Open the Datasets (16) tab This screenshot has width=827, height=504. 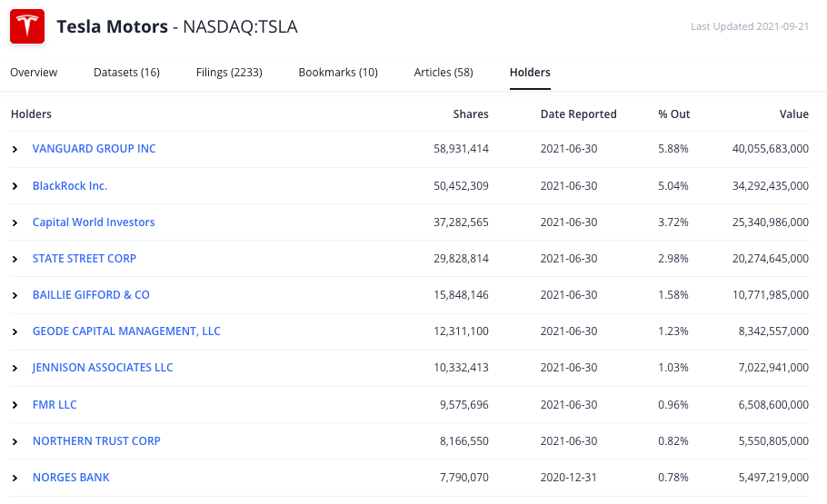pyautogui.click(x=126, y=73)
